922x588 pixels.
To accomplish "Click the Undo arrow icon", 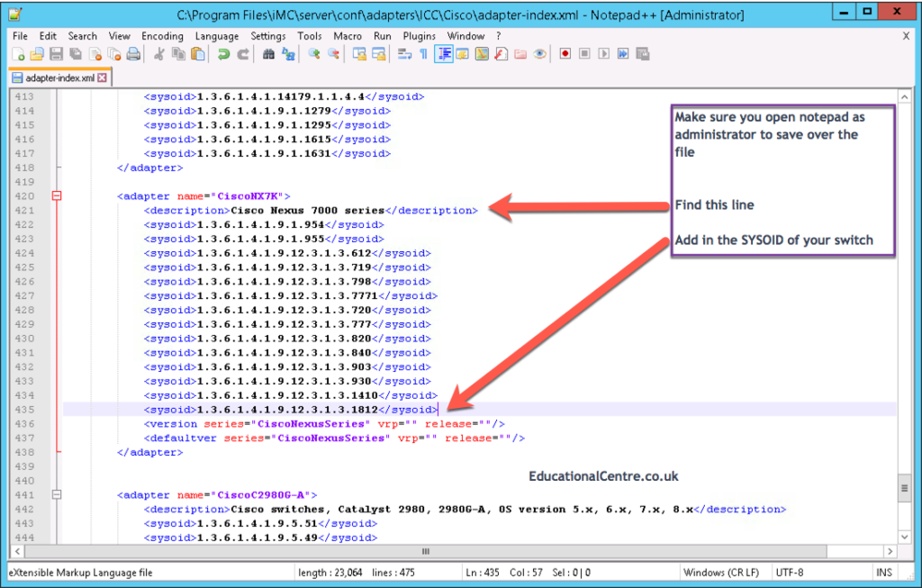I will click(x=223, y=54).
